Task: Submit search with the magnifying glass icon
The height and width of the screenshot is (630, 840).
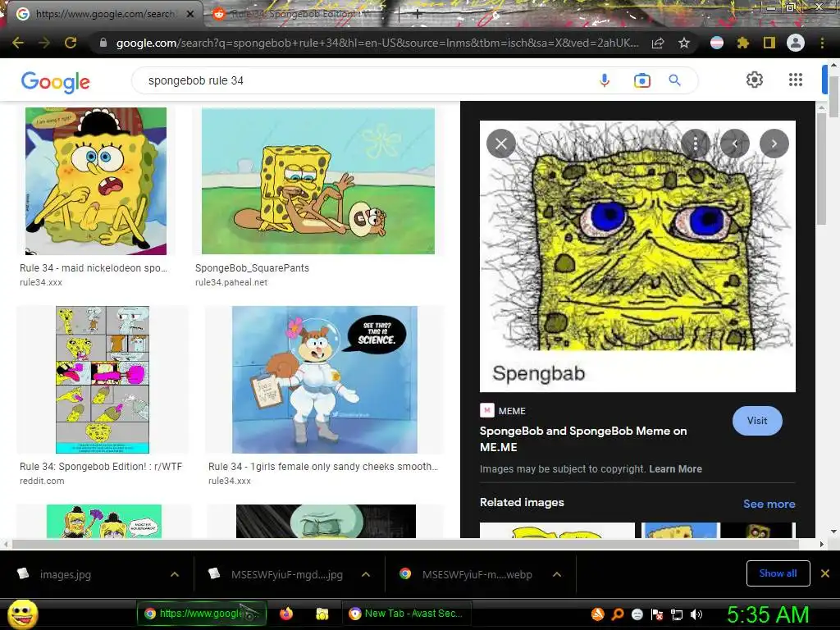Action: click(x=674, y=80)
